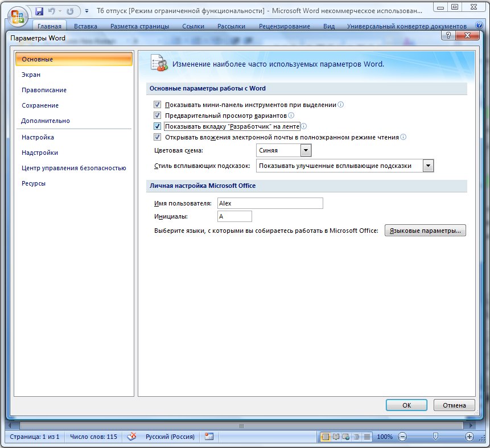Open the Рассылки ribbon tab
The width and height of the screenshot is (490, 448).
pos(231,26)
